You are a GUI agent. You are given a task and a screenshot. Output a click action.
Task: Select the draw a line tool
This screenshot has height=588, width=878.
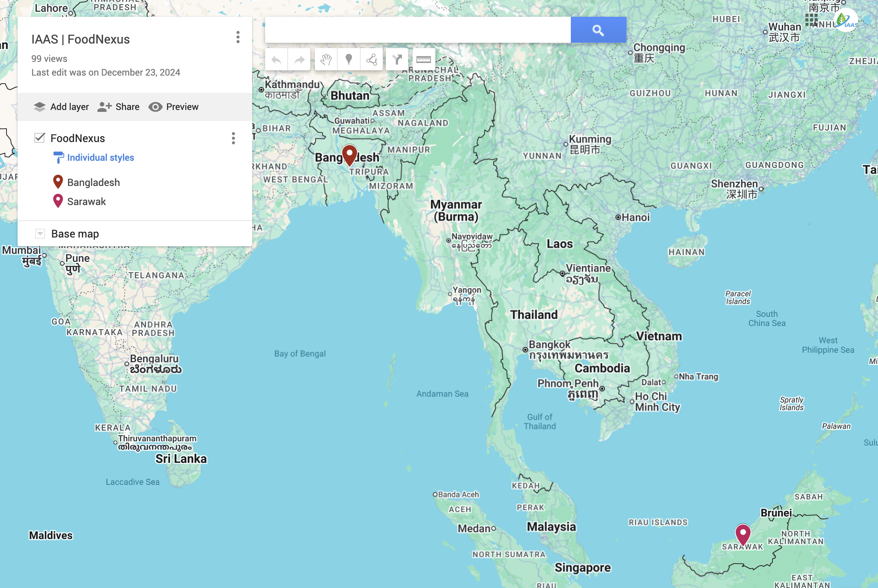click(x=371, y=60)
